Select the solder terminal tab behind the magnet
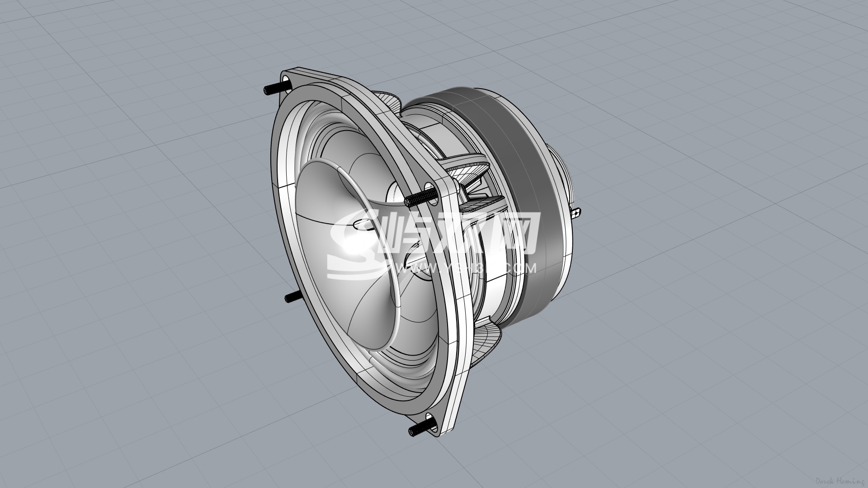The image size is (868, 488). click(x=576, y=214)
